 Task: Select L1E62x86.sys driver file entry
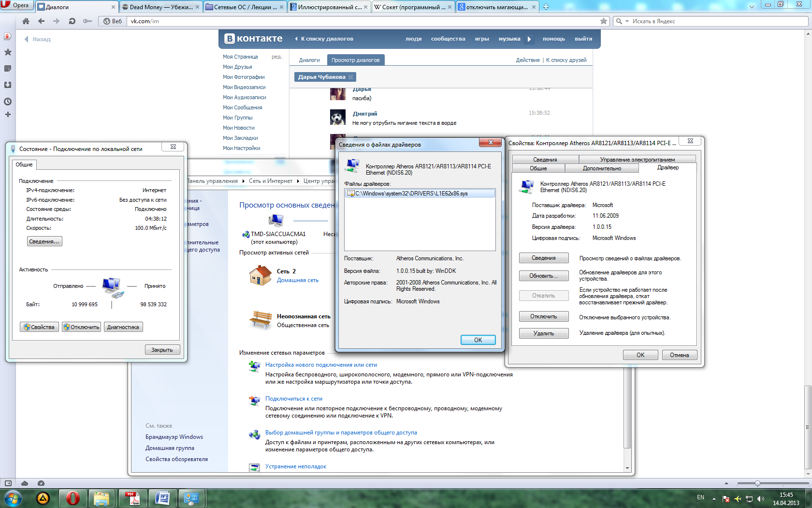pos(420,194)
